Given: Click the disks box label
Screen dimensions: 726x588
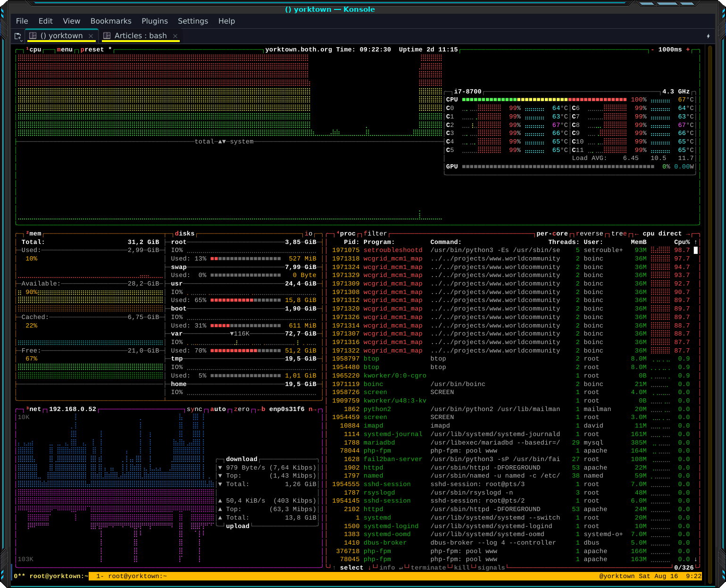Looking at the screenshot, I should tap(184, 234).
